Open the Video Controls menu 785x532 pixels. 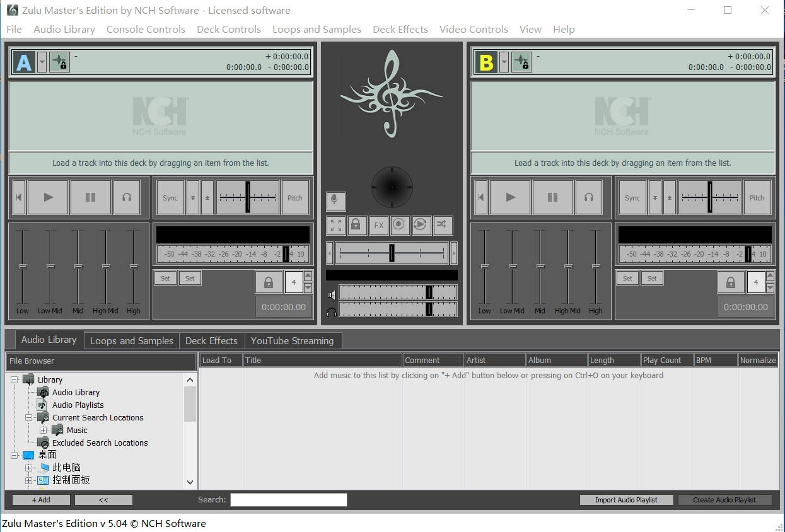(x=474, y=29)
